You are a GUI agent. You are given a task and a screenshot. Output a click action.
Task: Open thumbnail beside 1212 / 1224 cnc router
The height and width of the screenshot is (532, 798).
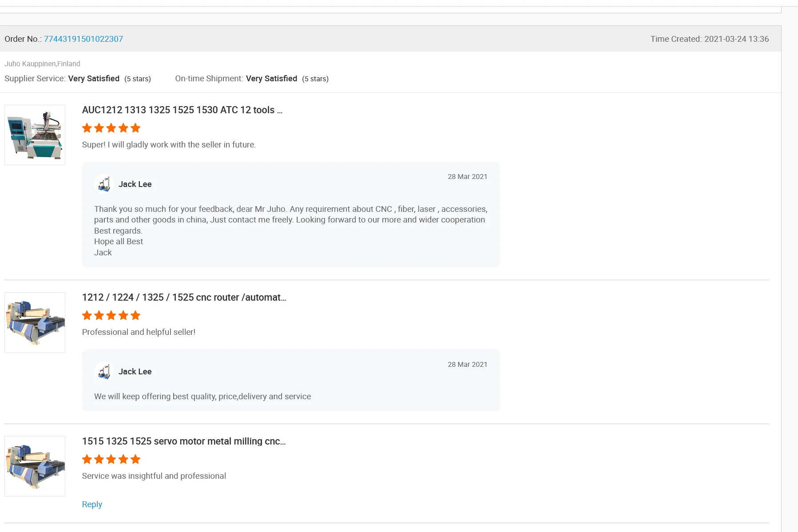pos(35,322)
